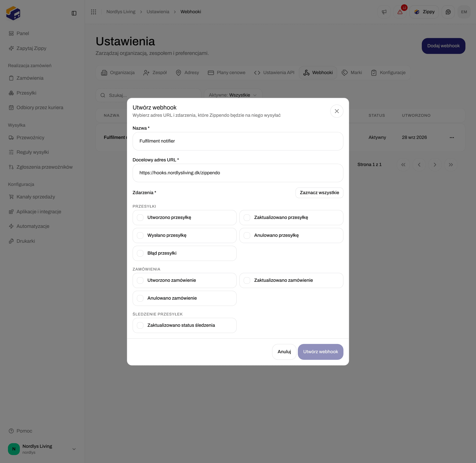Collapse sidebar with the panel toggle icon
The height and width of the screenshot is (463, 476).
pos(74,13)
